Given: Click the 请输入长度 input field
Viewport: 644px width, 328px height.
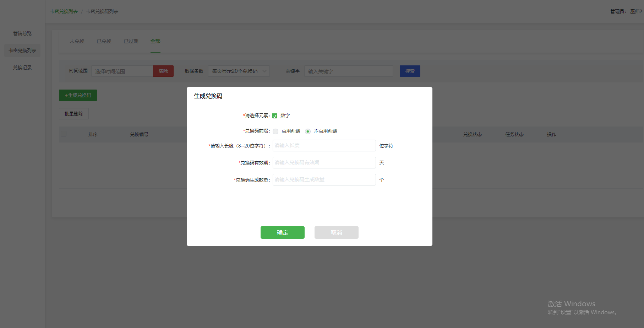Looking at the screenshot, I should click(324, 146).
